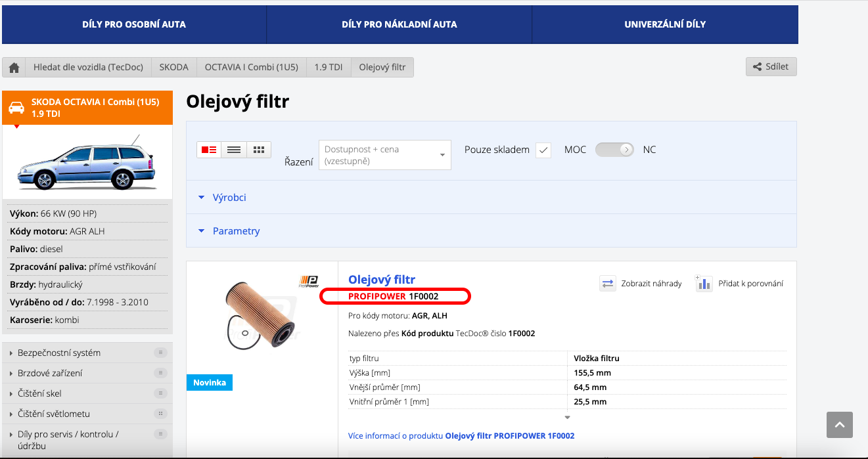Viewport: 868px width, 459px height.
Task: Click Vyráběno od / do: 7.1998 - 3.2010 row
Action: 87,302
